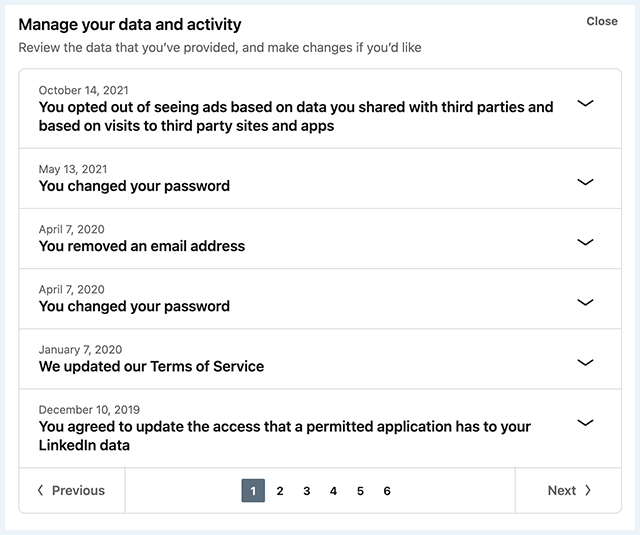Click 'You removed an email address' heading
The image size is (640, 535).
[x=141, y=246]
